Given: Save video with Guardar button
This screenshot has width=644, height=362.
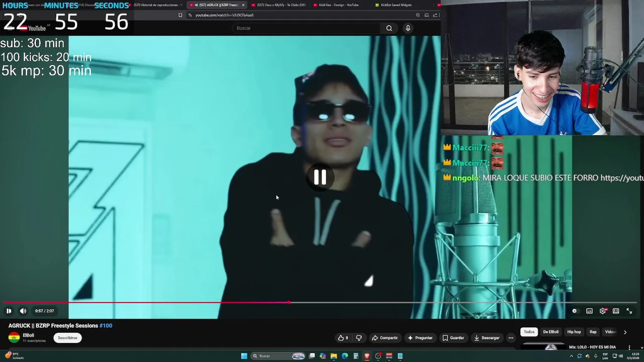Looking at the screenshot, I should pyautogui.click(x=453, y=338).
